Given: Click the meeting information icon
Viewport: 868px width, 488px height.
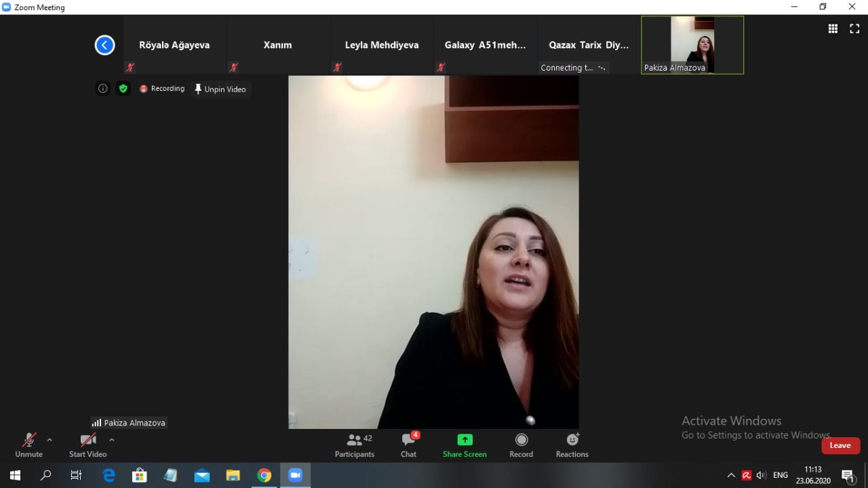Looking at the screenshot, I should pyautogui.click(x=103, y=89).
